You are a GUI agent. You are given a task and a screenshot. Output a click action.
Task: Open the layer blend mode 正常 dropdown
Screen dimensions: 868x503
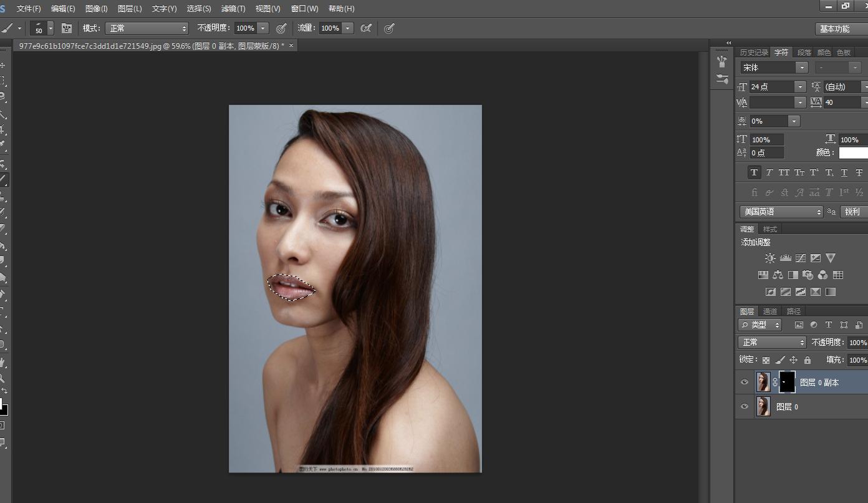click(772, 343)
